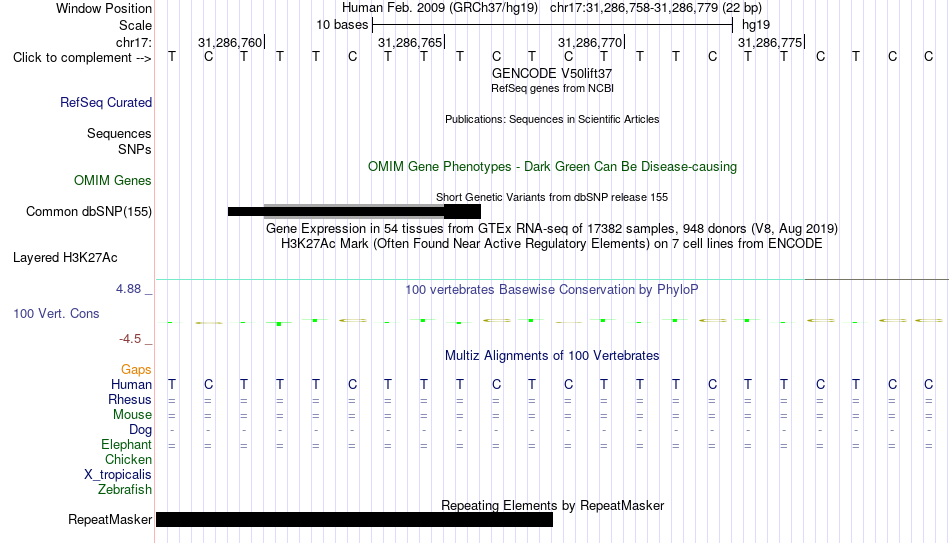The height and width of the screenshot is (543, 950).
Task: Click the -4.5 PhyloP lower limit value
Action: [130, 339]
